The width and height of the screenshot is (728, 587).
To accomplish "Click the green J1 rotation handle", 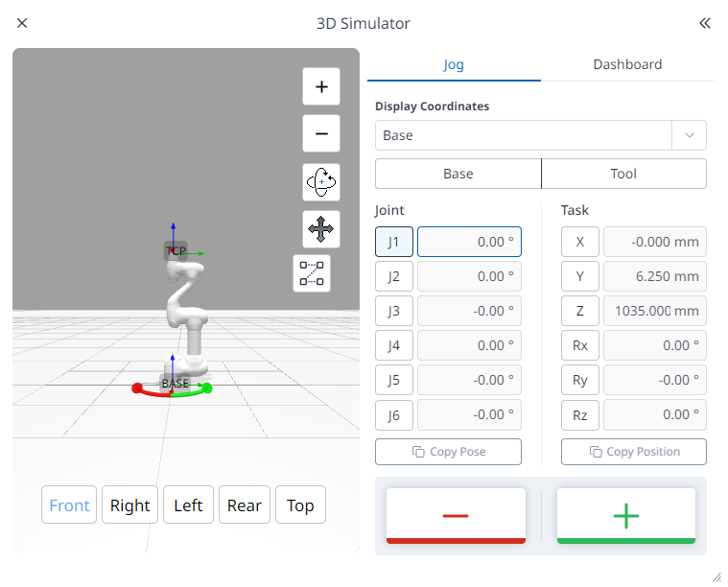I will point(207,387).
